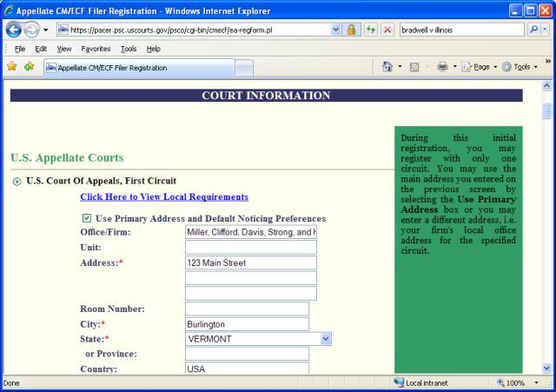Select the Appellate CM/ECF Filer Registration tab
Screen dimensions: 556x392
click(x=137, y=67)
